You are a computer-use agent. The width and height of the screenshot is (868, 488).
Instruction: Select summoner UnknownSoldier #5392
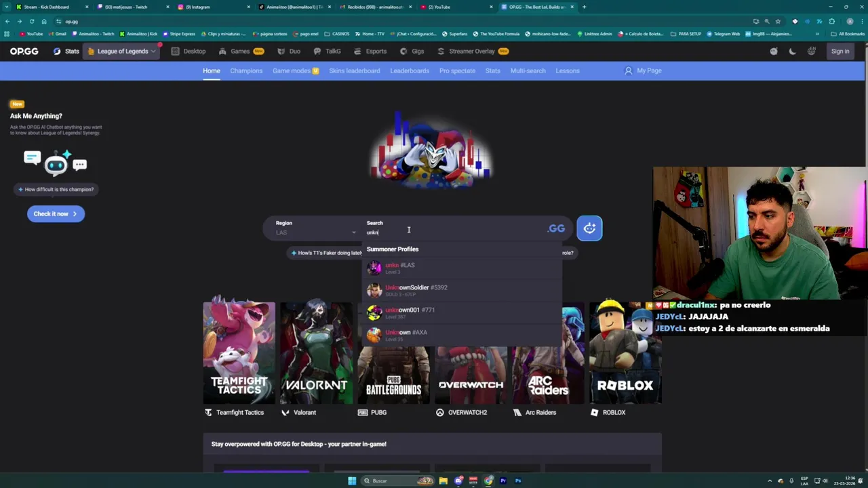(461, 291)
